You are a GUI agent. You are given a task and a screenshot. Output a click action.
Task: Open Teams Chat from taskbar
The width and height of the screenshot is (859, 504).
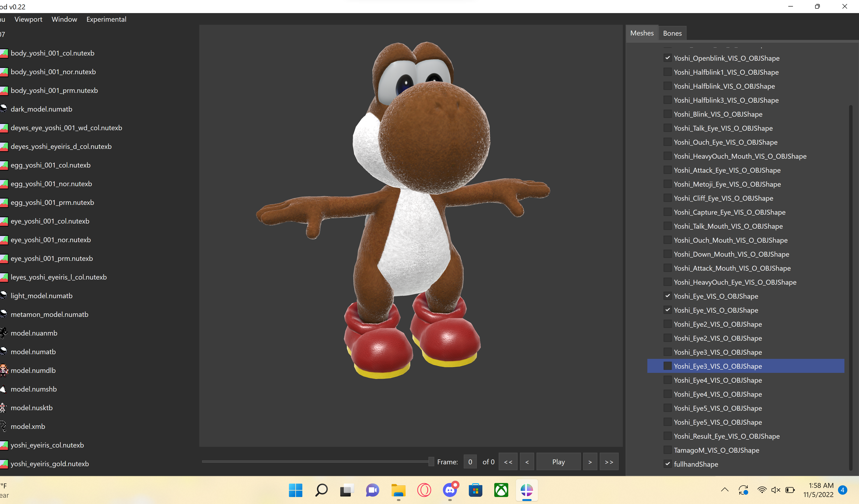coord(373,490)
